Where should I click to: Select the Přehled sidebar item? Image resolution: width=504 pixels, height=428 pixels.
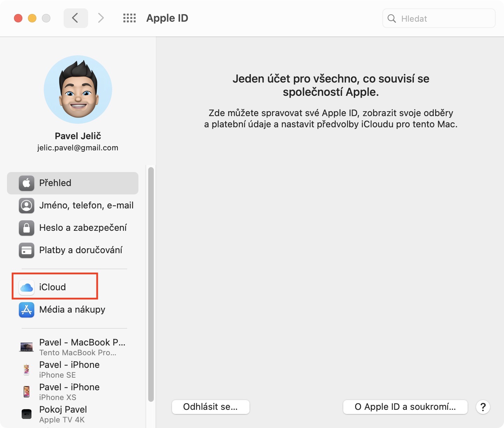(73, 183)
